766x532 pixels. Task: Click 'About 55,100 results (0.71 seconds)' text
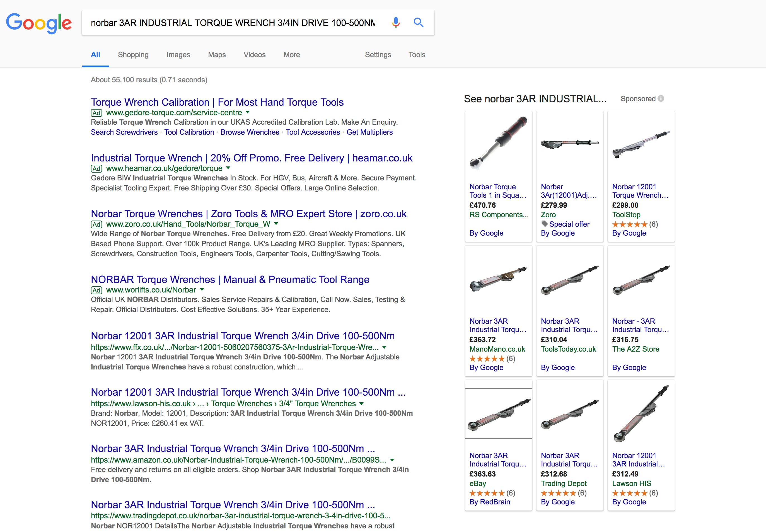coord(149,80)
